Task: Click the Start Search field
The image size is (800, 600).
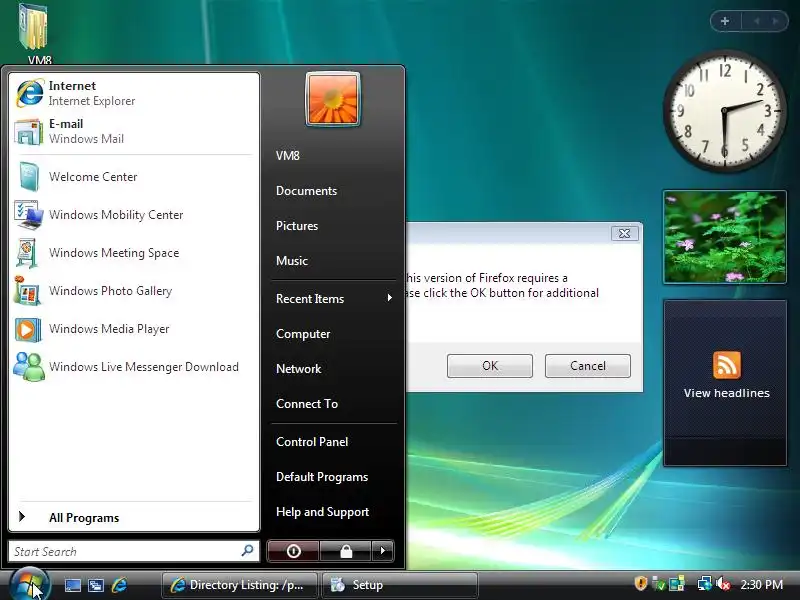Action: click(x=134, y=551)
